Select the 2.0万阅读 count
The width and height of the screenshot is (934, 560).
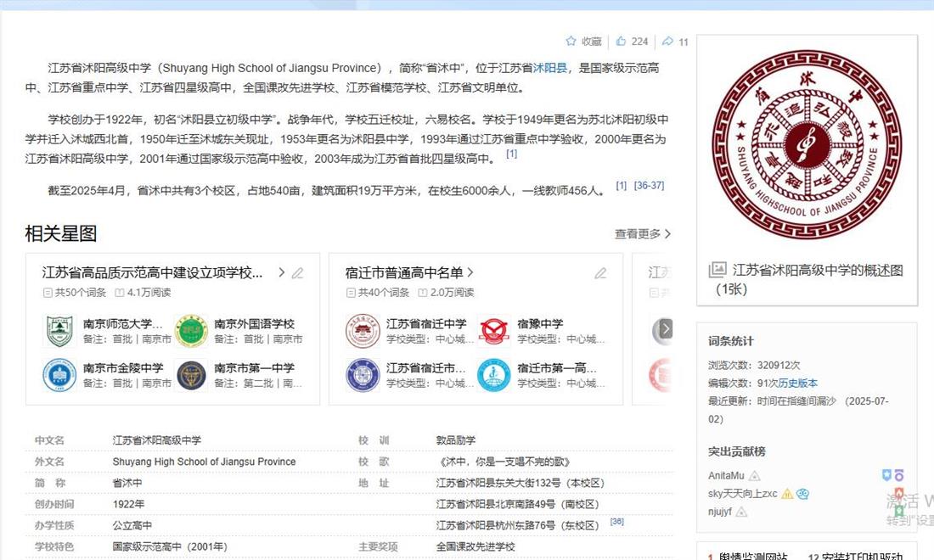[x=446, y=292]
